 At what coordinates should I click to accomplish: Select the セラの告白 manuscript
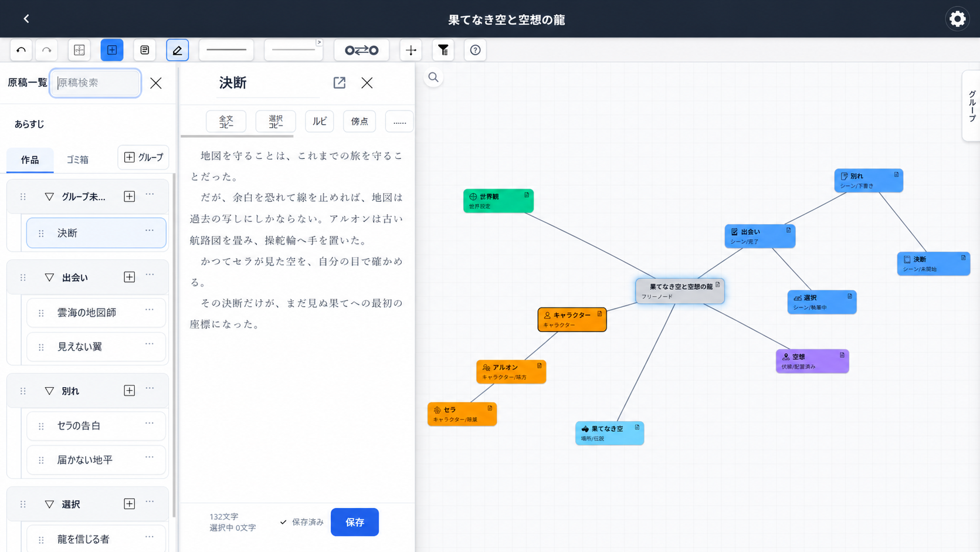(x=96, y=426)
